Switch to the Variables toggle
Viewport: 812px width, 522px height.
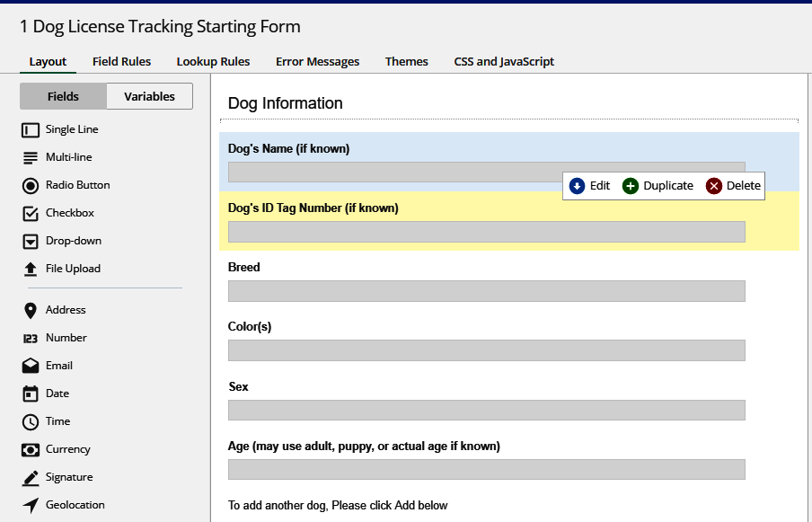point(149,96)
